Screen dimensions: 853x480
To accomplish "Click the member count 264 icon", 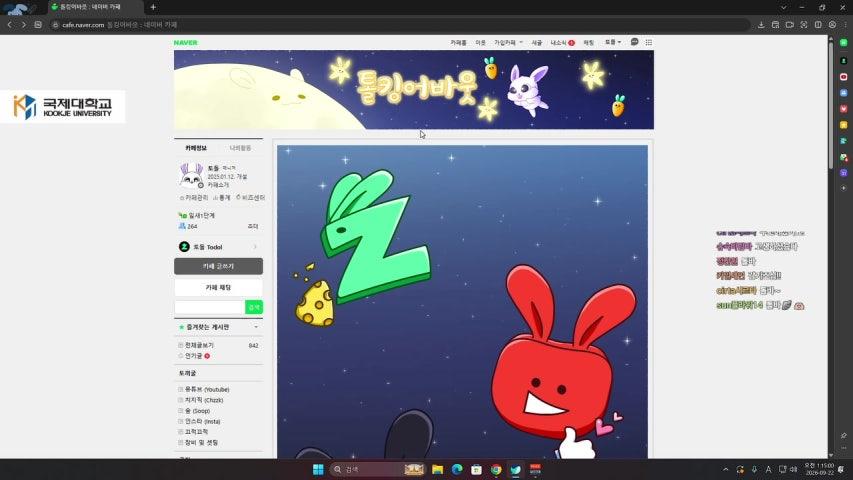I will point(182,226).
